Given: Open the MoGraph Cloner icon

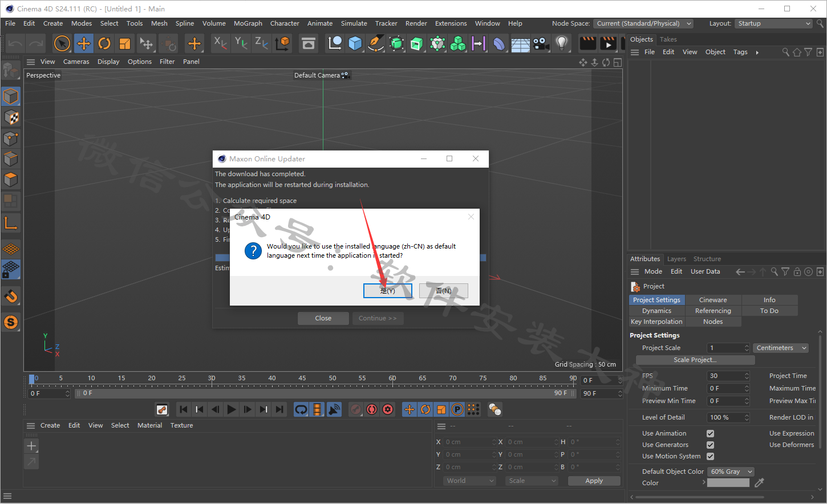Looking at the screenshot, I should (x=458, y=43).
